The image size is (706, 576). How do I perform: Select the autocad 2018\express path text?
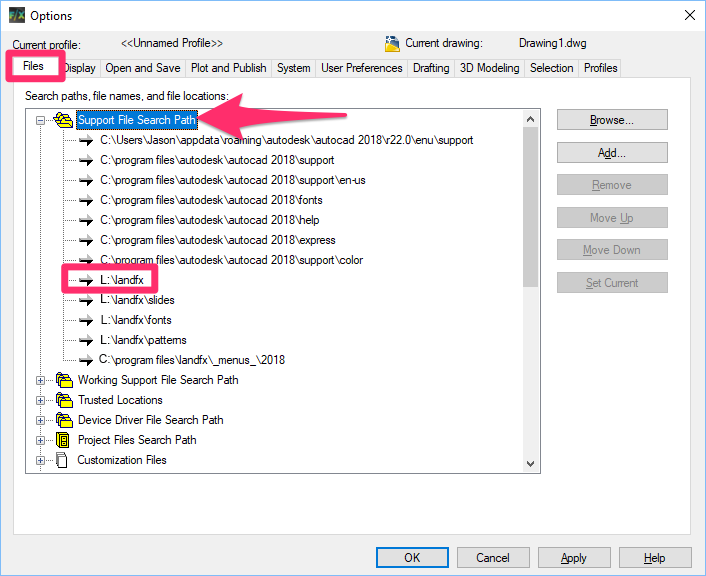[x=217, y=240]
